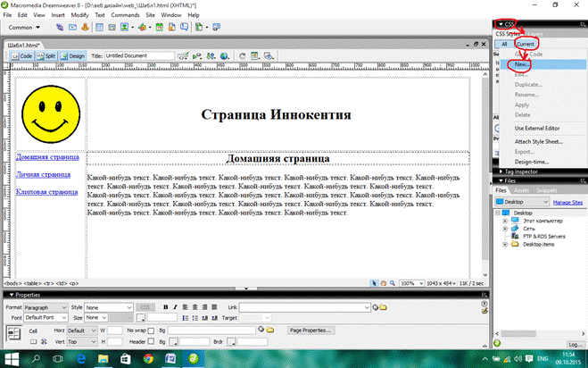This screenshot has width=588, height=368.
Task: Click the smiley face image
Action: (51, 113)
